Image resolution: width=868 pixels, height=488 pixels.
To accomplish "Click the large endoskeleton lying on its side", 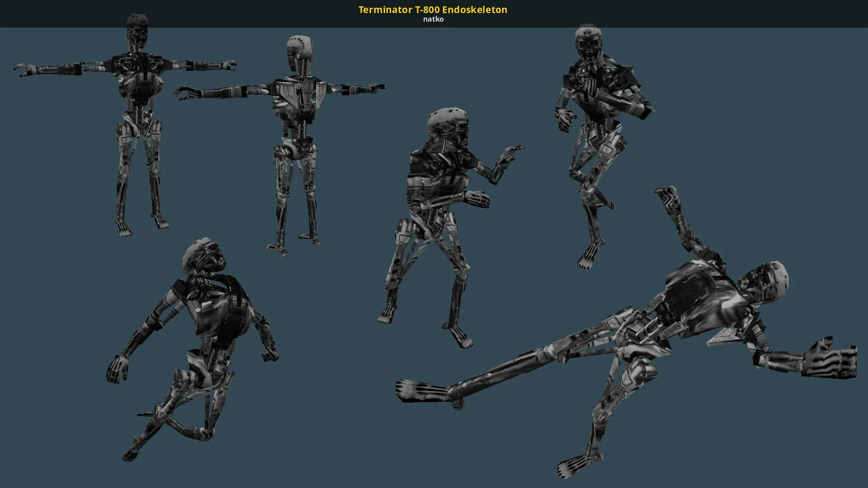I will click(626, 332).
